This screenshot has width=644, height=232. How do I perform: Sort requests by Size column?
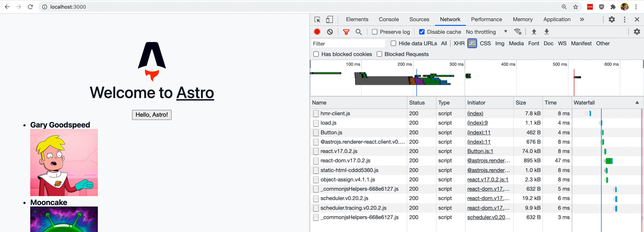(x=528, y=102)
